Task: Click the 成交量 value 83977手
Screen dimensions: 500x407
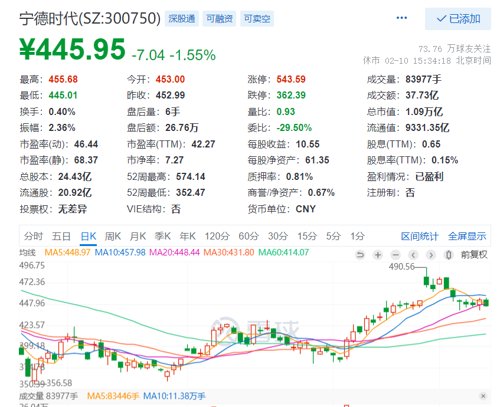Action: (423, 79)
